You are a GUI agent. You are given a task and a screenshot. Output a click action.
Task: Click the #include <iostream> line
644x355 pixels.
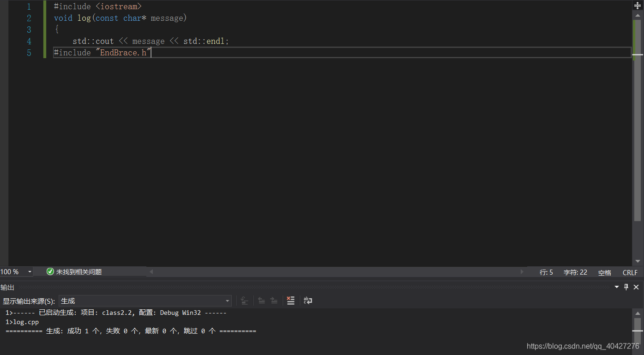[98, 6]
